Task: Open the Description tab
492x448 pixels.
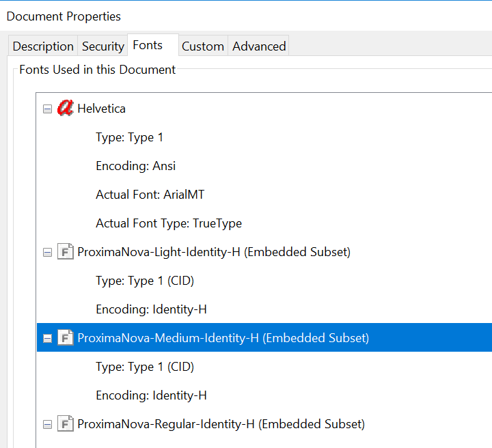Action: (43, 46)
